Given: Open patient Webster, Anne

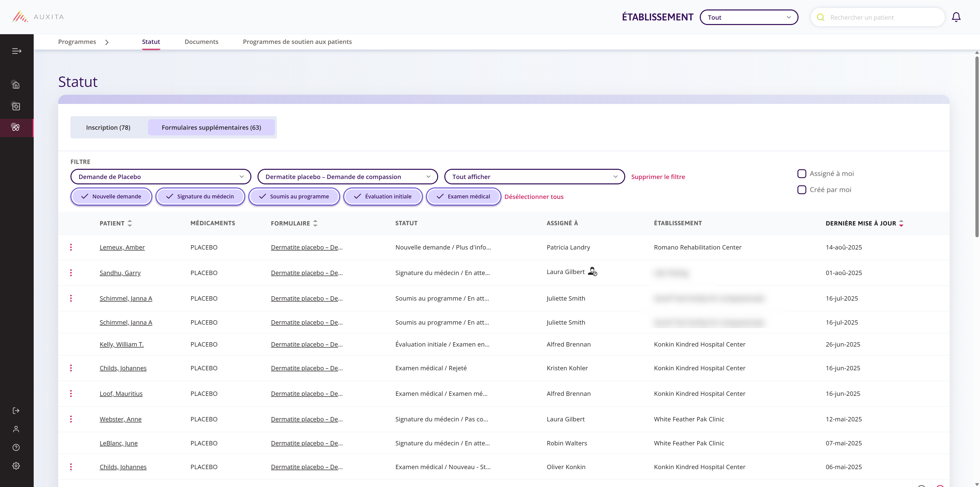Looking at the screenshot, I should click(121, 419).
